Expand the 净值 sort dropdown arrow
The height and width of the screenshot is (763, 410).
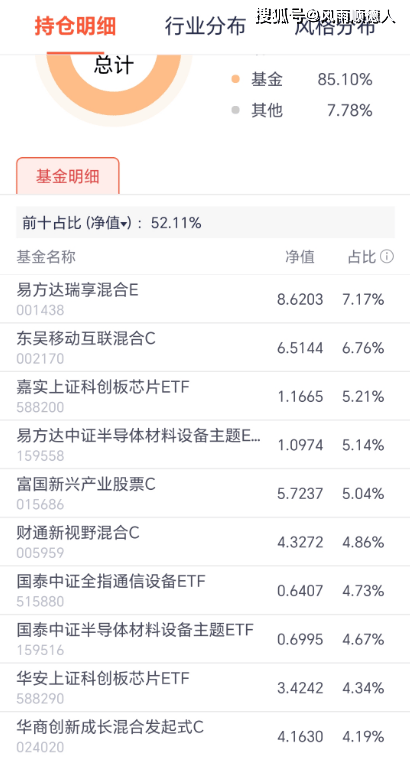click(x=124, y=224)
